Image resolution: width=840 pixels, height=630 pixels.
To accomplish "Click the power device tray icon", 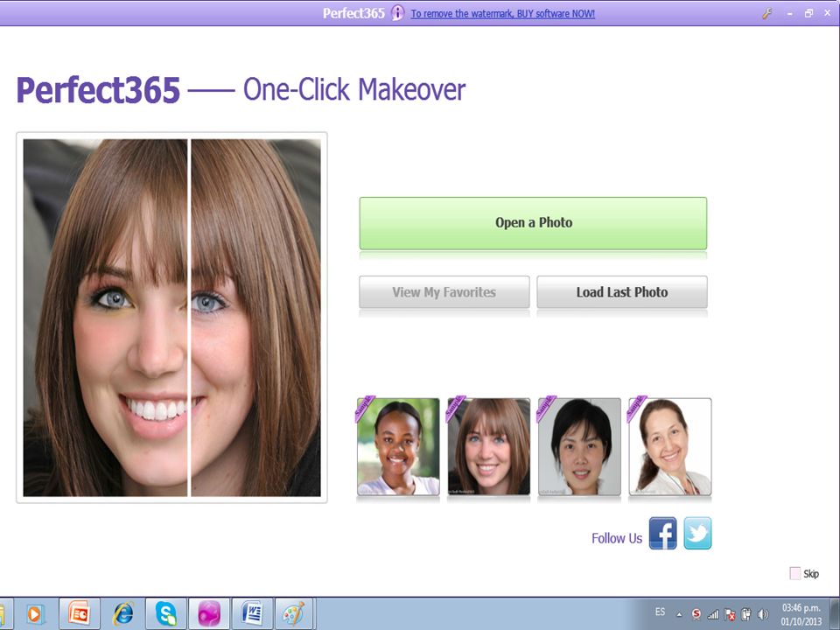I will [746, 614].
